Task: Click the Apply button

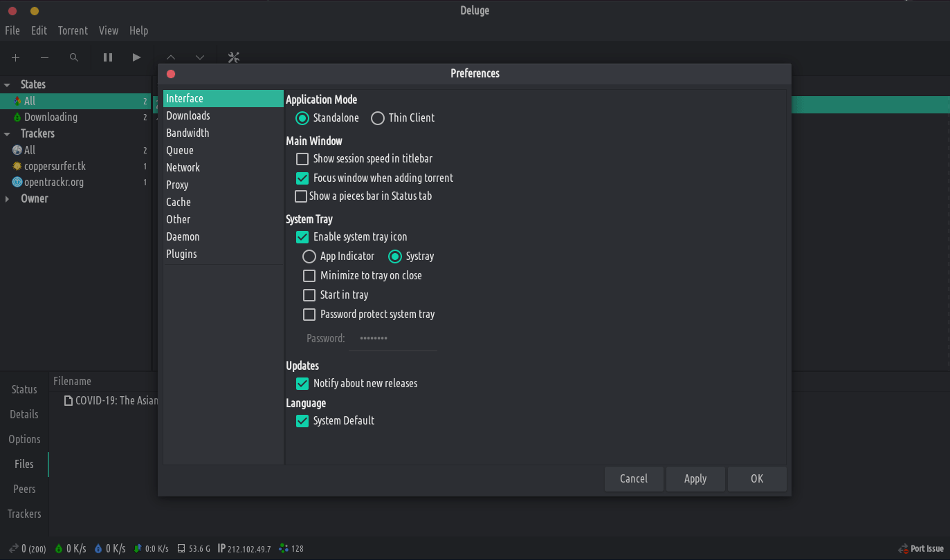Action: (x=695, y=479)
